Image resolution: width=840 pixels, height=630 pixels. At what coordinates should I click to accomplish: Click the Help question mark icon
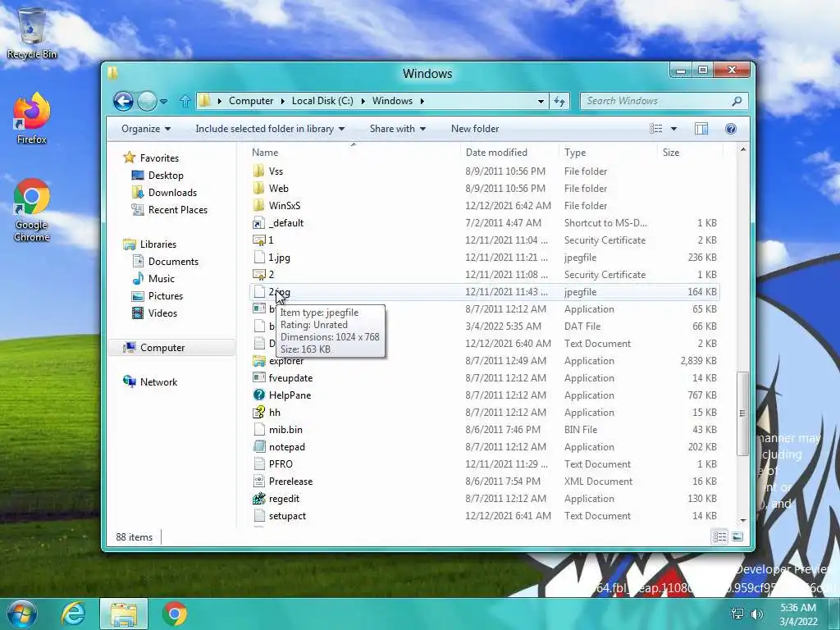[731, 129]
